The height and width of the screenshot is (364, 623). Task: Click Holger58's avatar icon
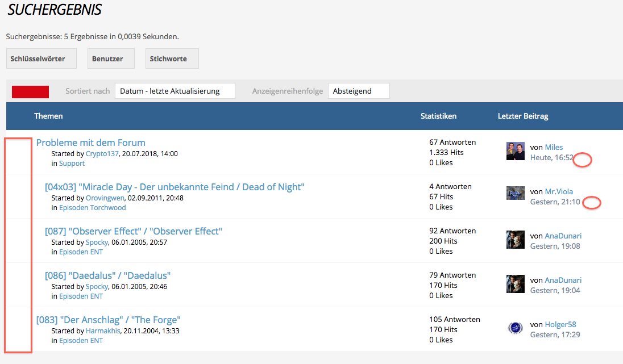click(515, 328)
